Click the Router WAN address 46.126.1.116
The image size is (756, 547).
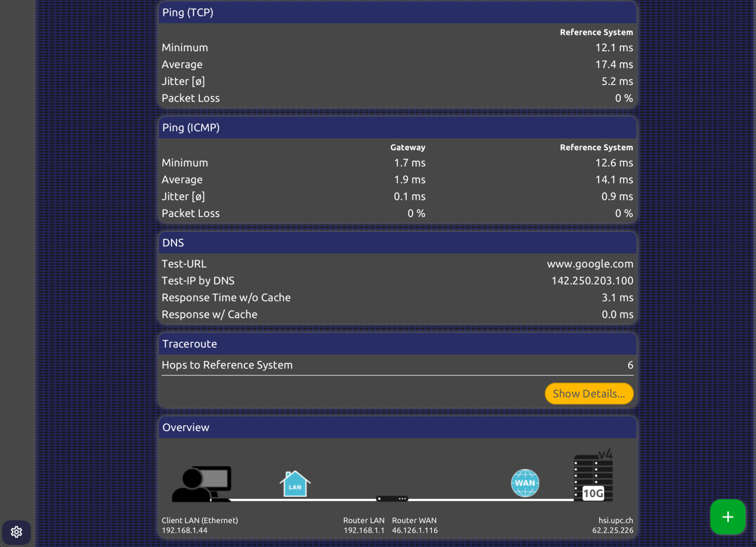pos(415,531)
